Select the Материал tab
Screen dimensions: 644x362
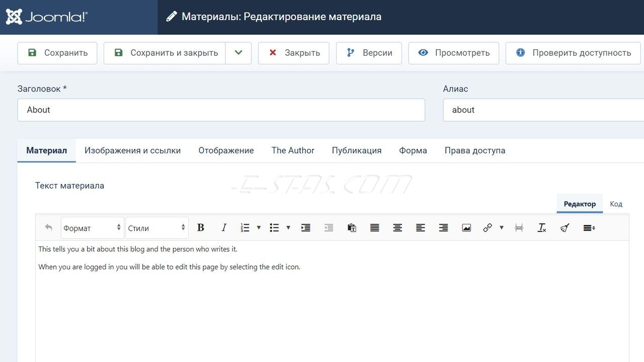pyautogui.click(x=46, y=150)
